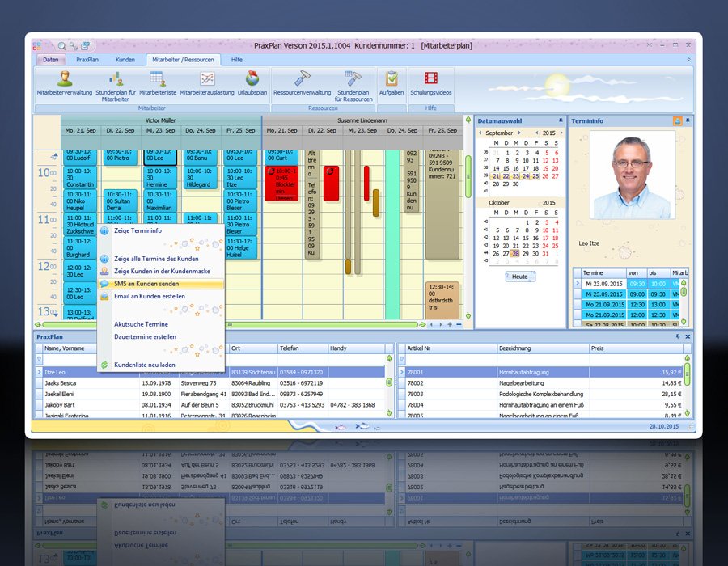Select the Mo 21.09.2015 12:30 Termin row
This screenshot has width=728, height=566.
click(x=627, y=305)
